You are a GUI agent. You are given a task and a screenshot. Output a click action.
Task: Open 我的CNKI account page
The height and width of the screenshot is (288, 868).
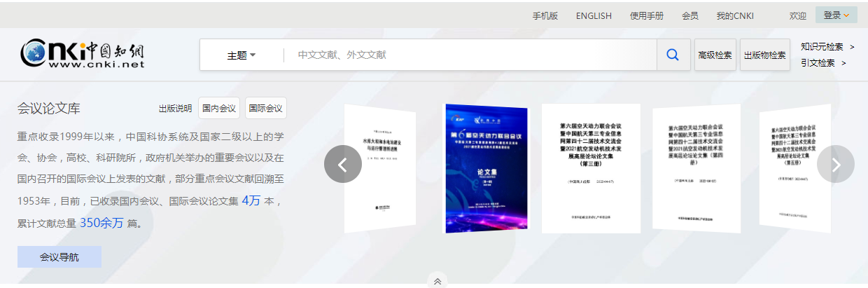click(735, 16)
